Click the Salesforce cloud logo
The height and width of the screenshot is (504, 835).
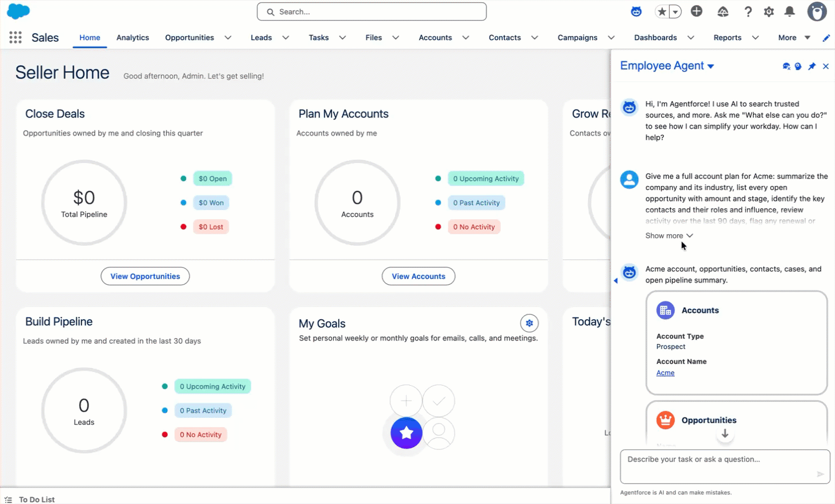pyautogui.click(x=18, y=11)
